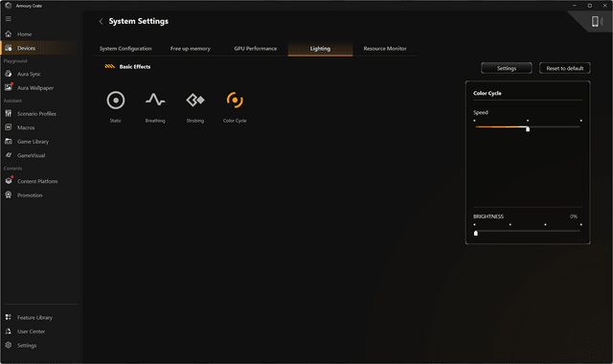
Task: Click the device phone icon in corner
Action: 595,21
